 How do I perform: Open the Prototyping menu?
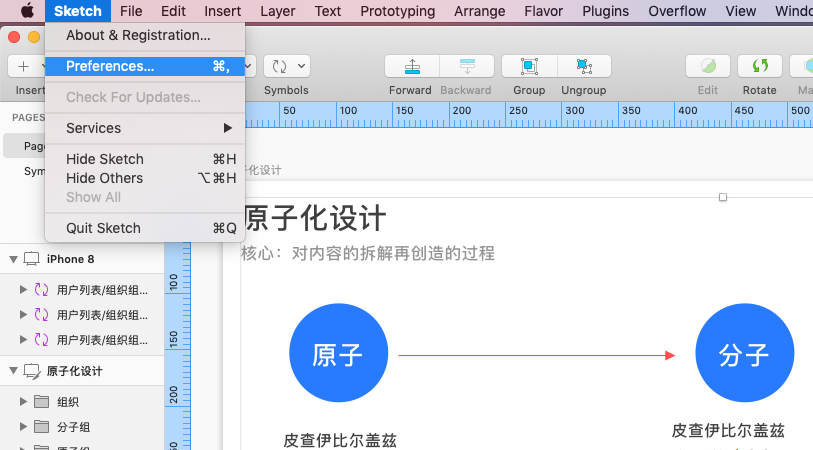click(398, 11)
